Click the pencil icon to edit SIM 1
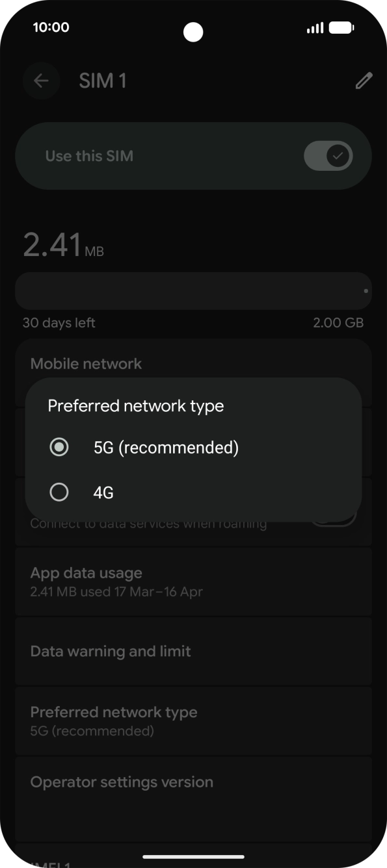 [x=362, y=81]
